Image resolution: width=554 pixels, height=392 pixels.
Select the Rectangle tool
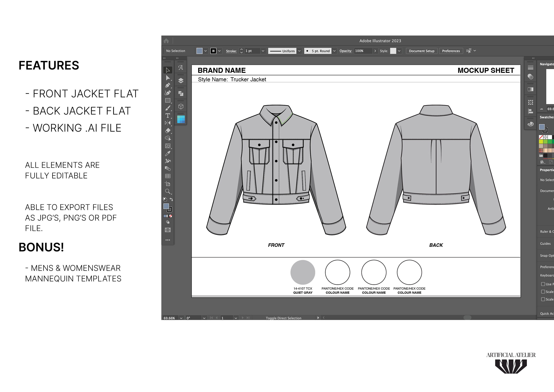point(168,100)
